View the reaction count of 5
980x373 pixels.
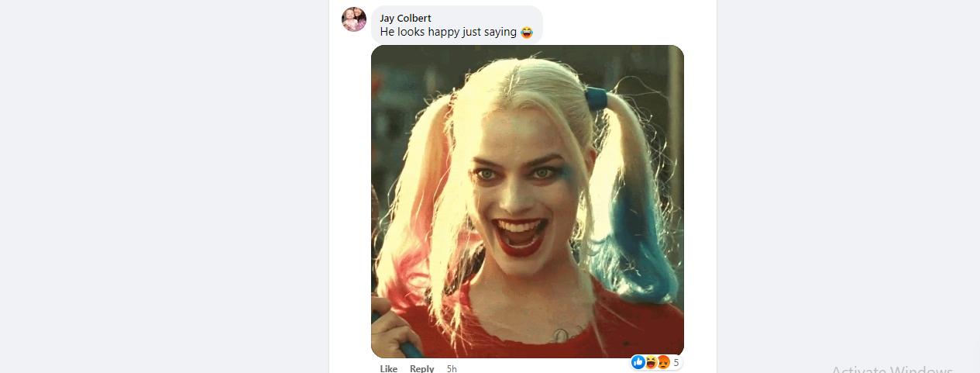pos(676,362)
